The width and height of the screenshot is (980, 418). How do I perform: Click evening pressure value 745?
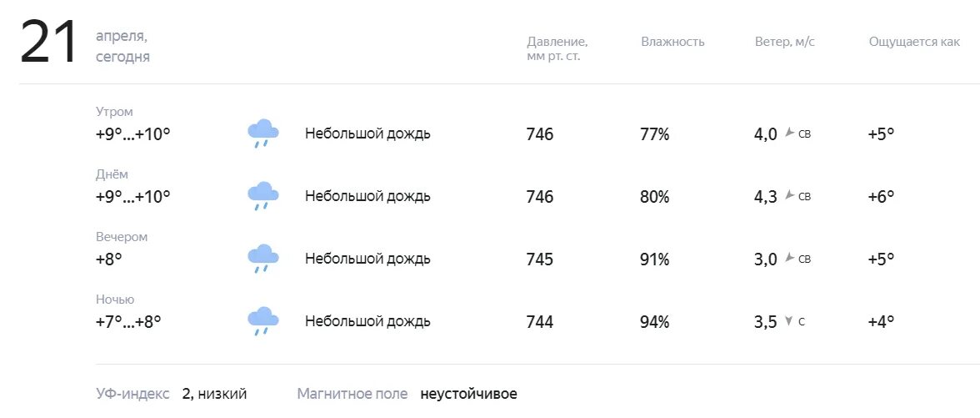click(540, 259)
